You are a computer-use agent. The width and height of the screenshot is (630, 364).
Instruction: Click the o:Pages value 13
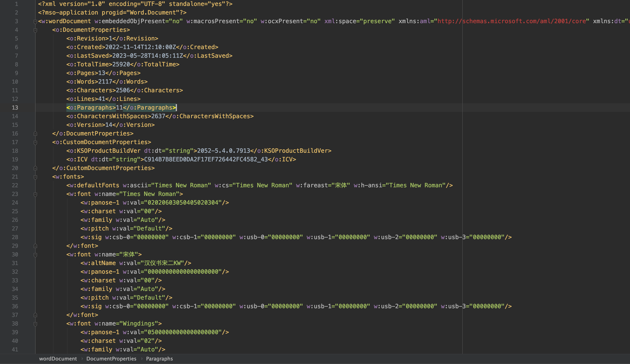(102, 73)
